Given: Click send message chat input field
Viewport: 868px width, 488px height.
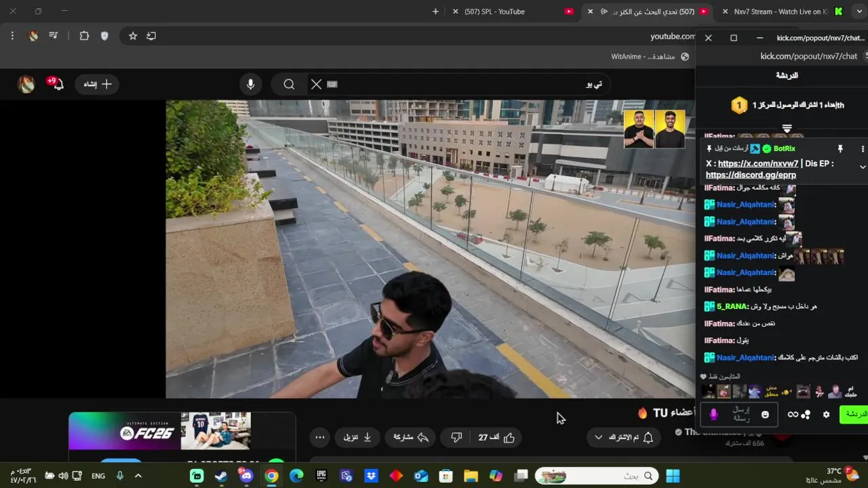Looking at the screenshot, I should tap(740, 414).
